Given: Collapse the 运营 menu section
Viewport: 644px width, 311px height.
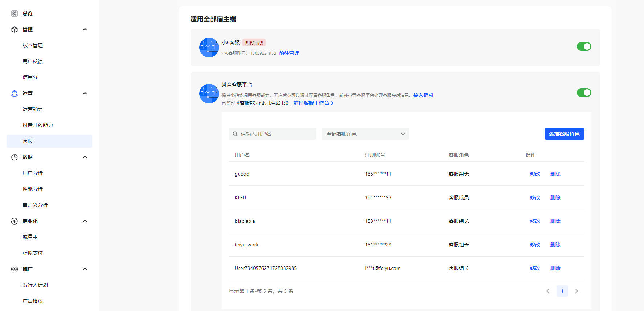Looking at the screenshot, I should 85,93.
